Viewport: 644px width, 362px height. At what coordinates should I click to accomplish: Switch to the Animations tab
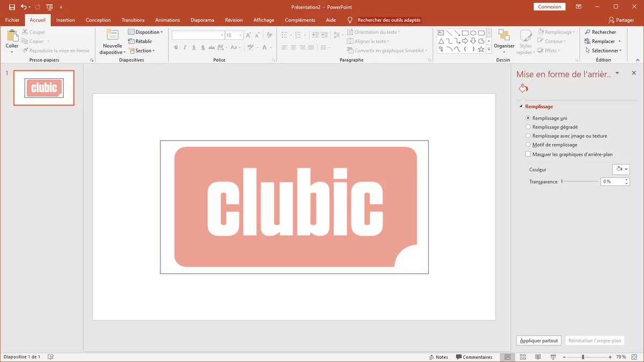click(x=167, y=20)
